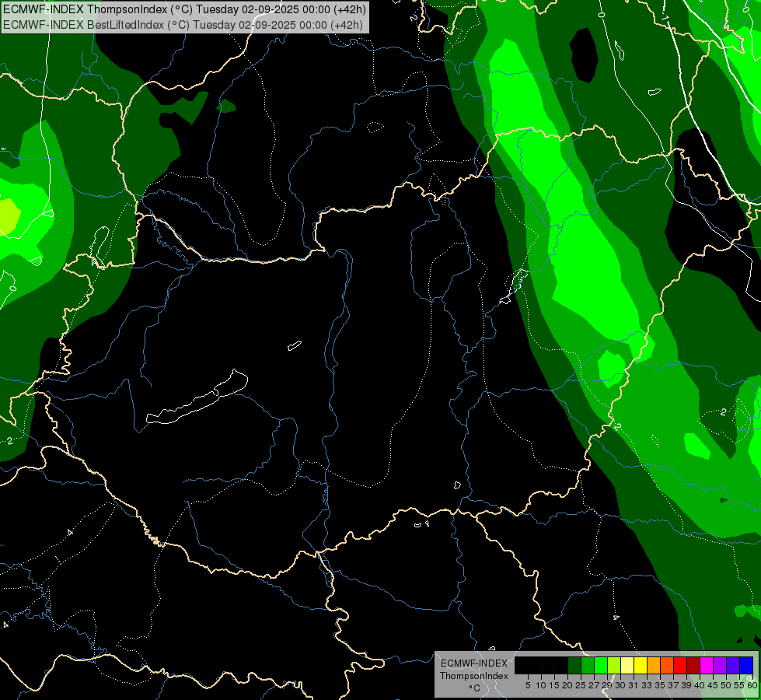This screenshot has width=761, height=700.
Task: Select the pure yellow 31-33 legend swatch
Action: pyautogui.click(x=641, y=665)
